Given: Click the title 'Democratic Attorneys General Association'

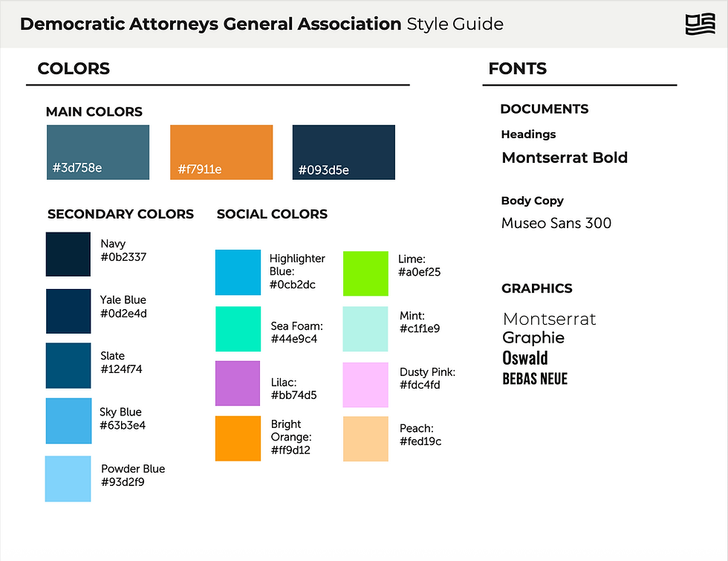Looking at the screenshot, I should (x=210, y=24).
